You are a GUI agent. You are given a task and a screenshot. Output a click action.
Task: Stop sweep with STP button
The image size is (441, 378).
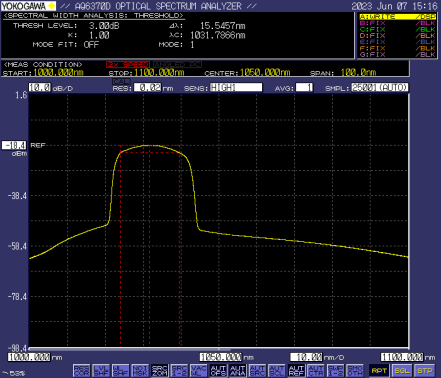click(425, 371)
